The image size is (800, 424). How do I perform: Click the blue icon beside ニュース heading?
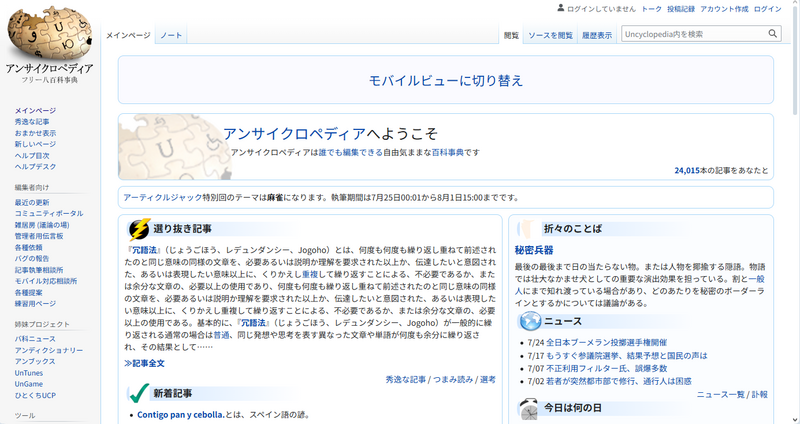coord(529,321)
